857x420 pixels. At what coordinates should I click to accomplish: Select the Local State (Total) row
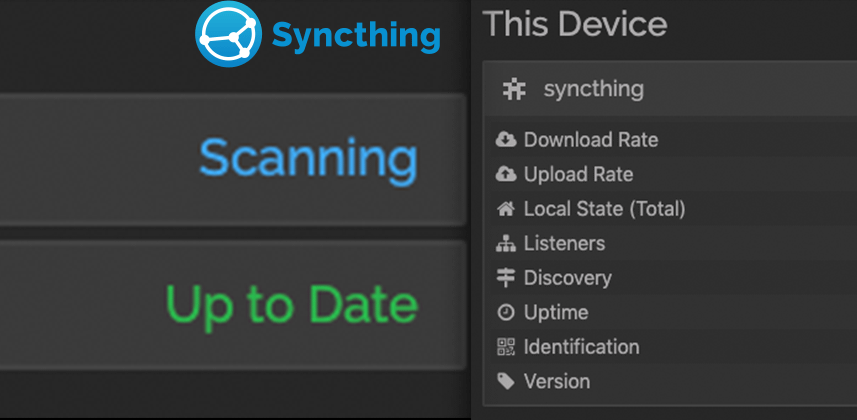pyautogui.click(x=671, y=209)
